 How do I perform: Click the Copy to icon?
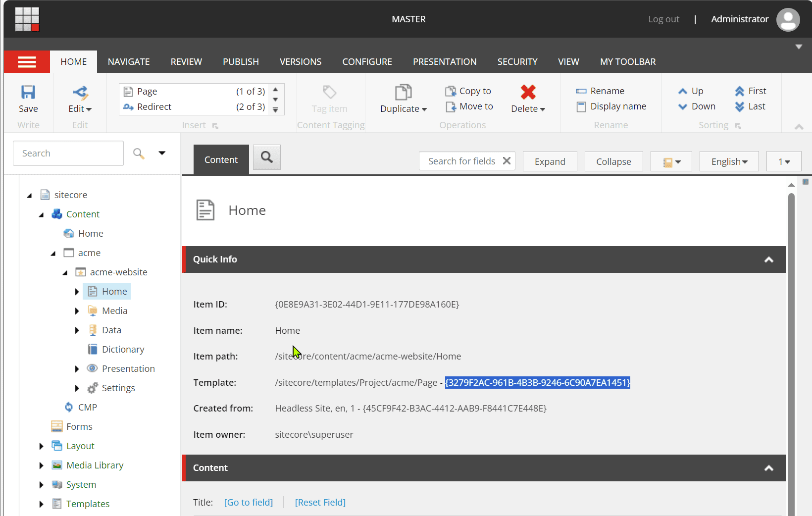coord(451,91)
